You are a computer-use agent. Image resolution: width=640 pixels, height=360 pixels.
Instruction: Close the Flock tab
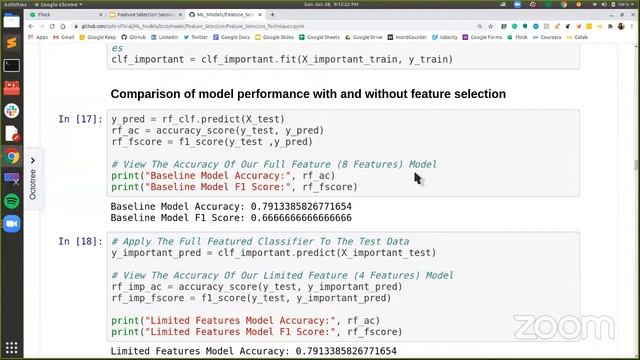[101, 15]
